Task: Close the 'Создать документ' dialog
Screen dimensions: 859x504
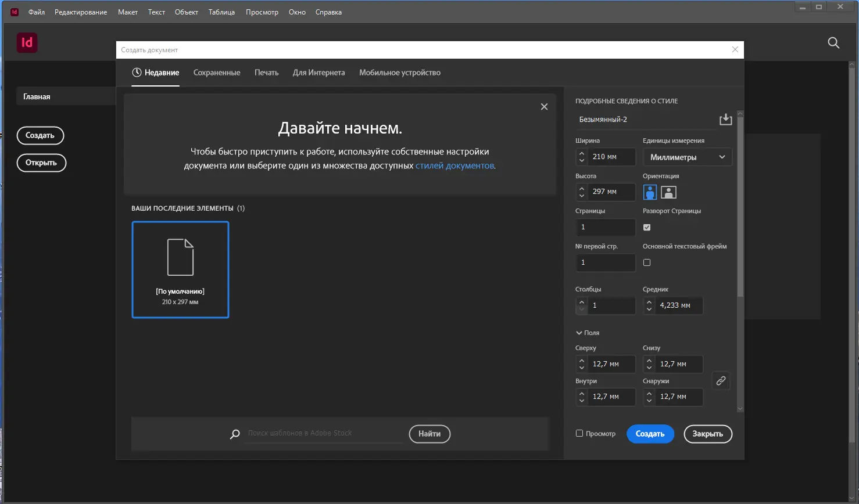Action: coord(735,49)
